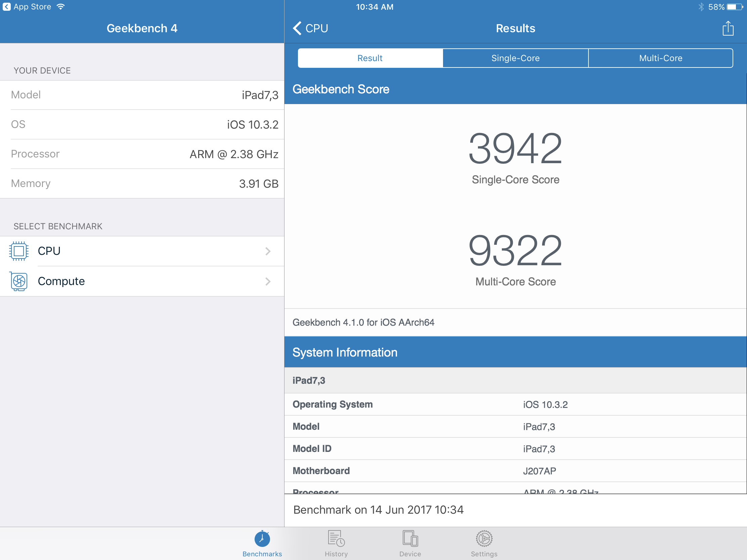Tap the share icon in Results header
Viewport: 747px width, 560px height.
[728, 28]
